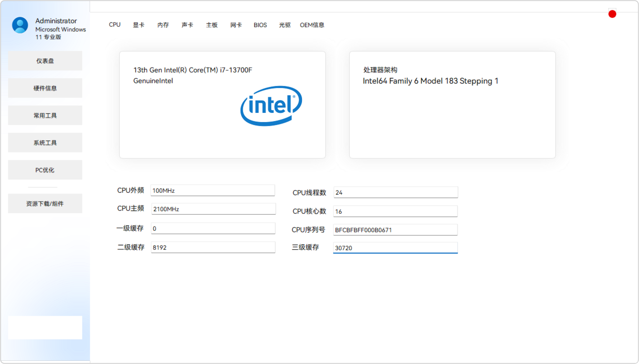This screenshot has height=364, width=639.
Task: Click the 三级缓存 label
Action: pos(305,247)
